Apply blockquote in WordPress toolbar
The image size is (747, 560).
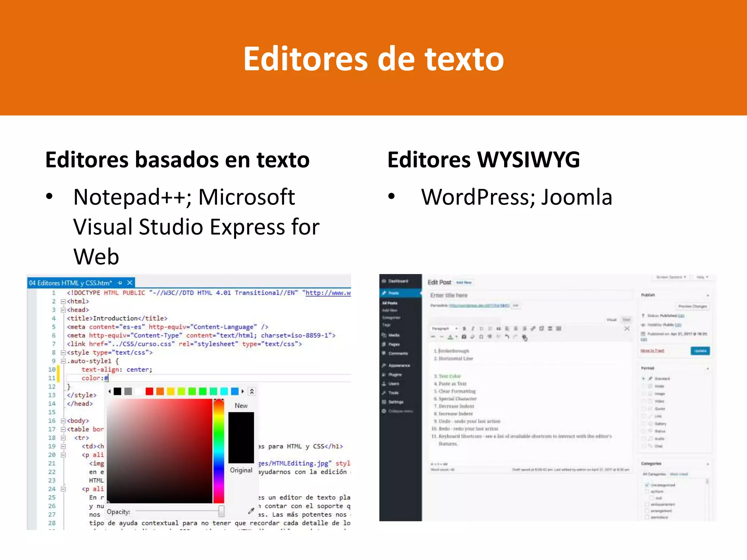coord(498,328)
